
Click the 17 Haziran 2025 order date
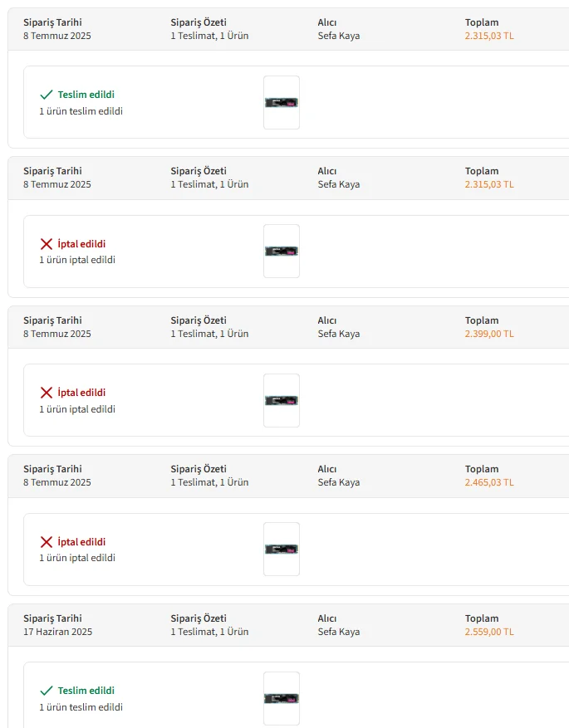coord(58,632)
